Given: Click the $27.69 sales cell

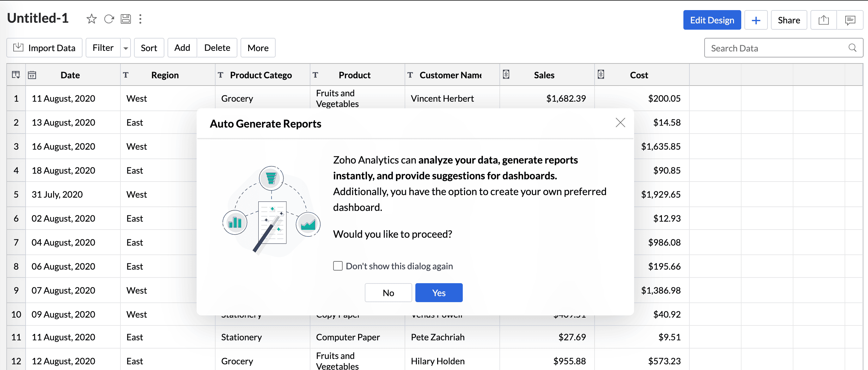Looking at the screenshot, I should point(547,337).
